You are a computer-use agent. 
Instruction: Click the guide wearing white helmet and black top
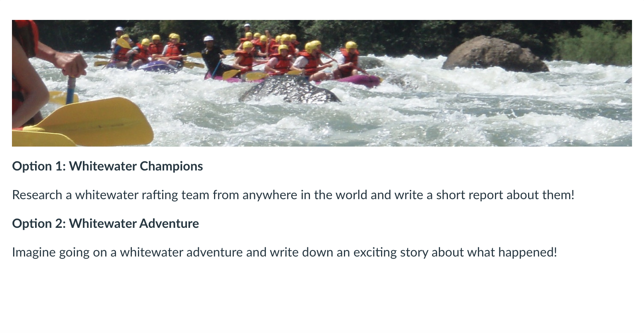click(212, 56)
